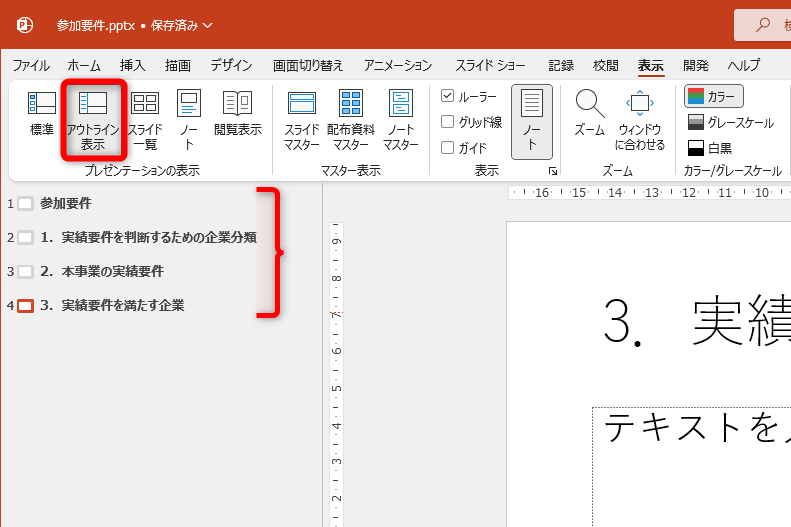Uncheck the Ruler (ルーラー) checkbox
This screenshot has height=527, width=791.
pos(447,96)
